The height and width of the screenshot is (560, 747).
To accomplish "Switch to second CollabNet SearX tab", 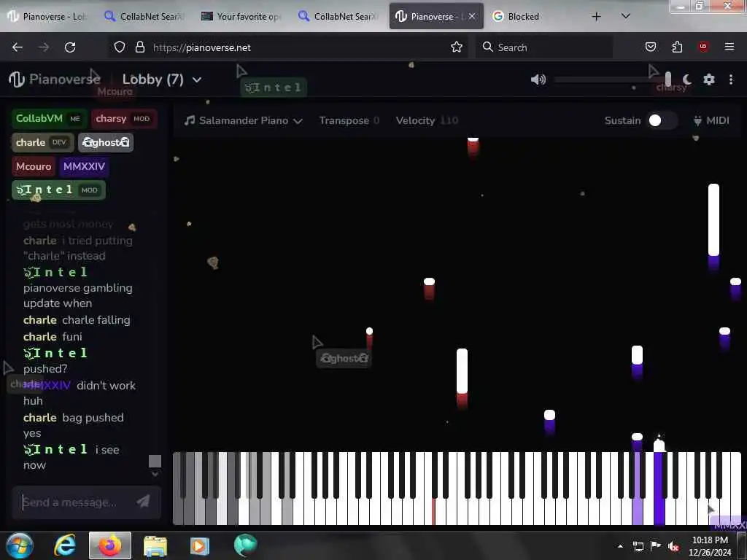I will [338, 17].
